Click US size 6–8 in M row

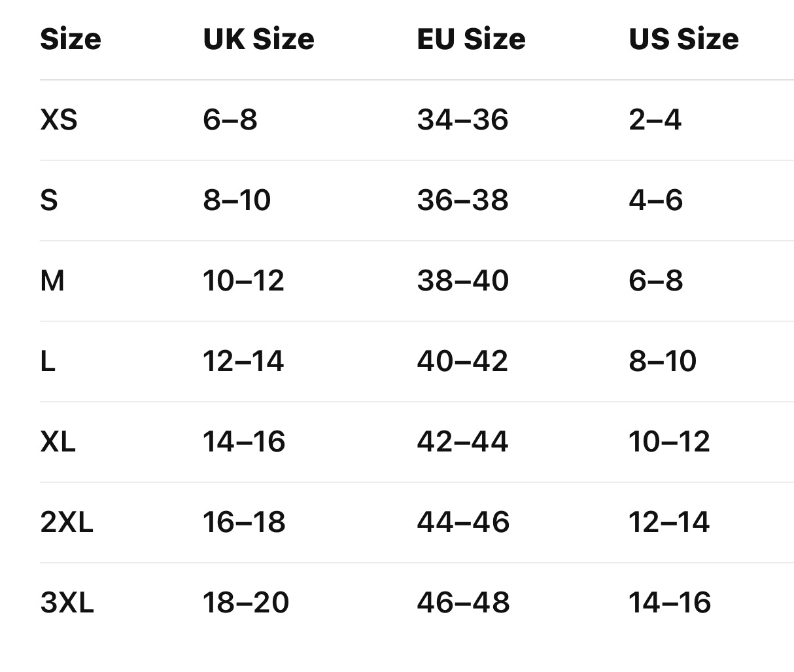click(x=656, y=281)
